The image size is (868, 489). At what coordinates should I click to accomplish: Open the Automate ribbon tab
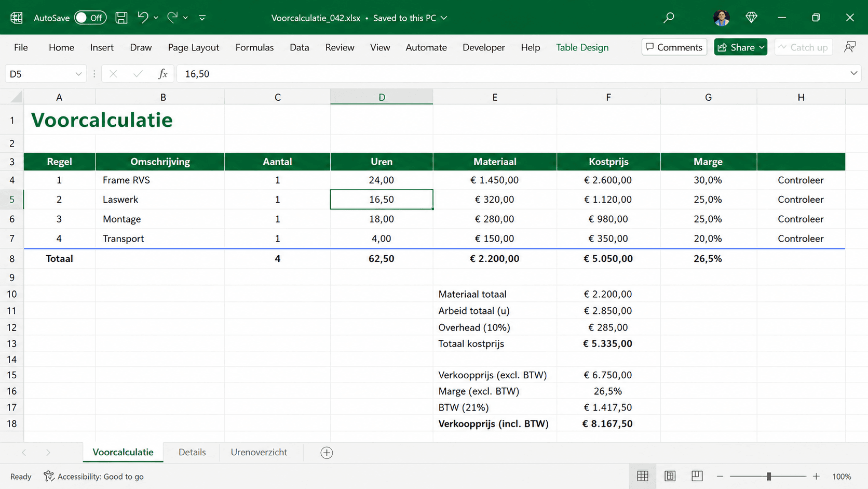(x=426, y=47)
